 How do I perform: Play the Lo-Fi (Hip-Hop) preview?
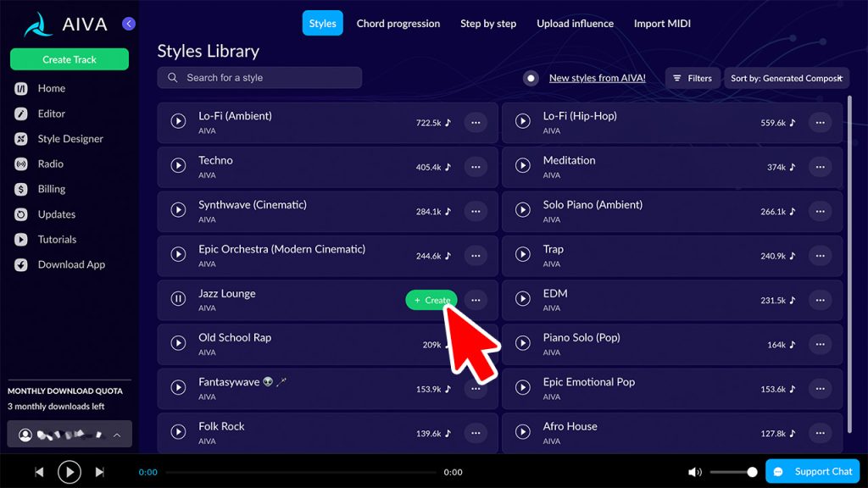(522, 121)
